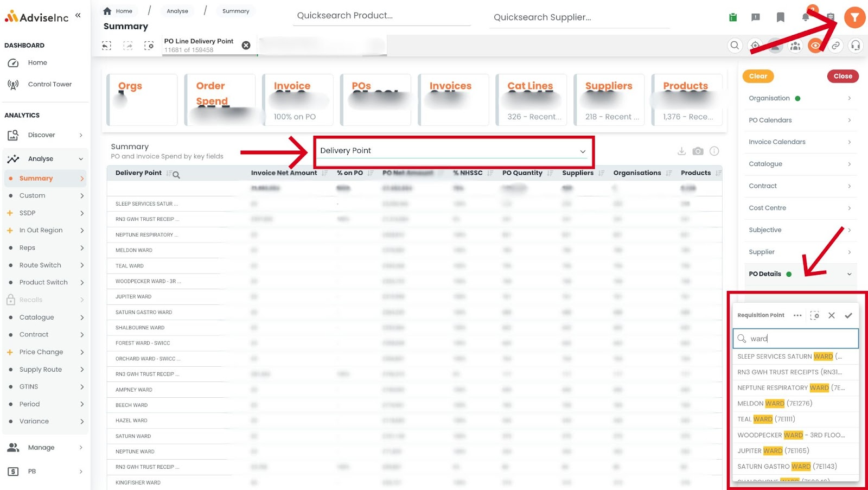Focus the Quicksearch Supplier field
This screenshot has width=868, height=490.
[579, 17]
